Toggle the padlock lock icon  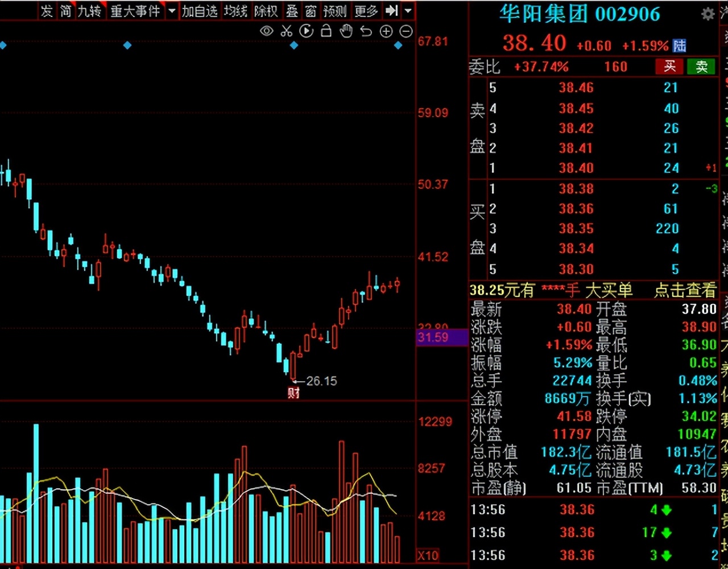tap(326, 31)
